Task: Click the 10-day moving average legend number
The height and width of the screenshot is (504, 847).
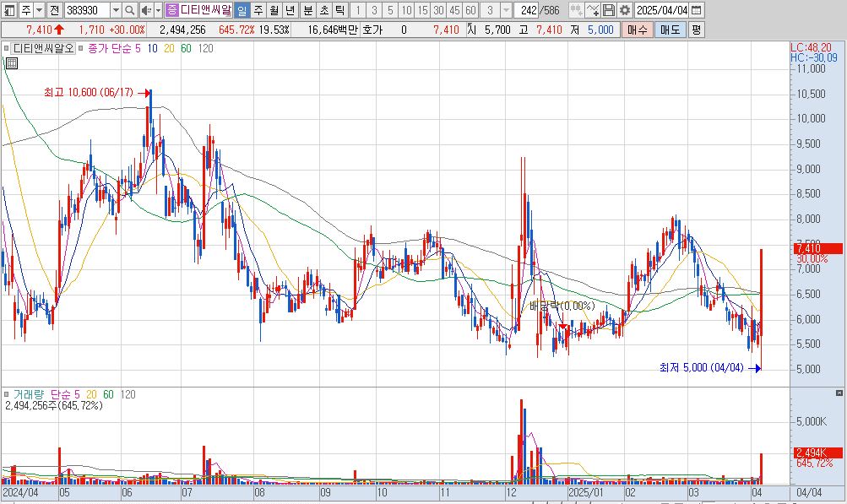Action: click(x=152, y=48)
